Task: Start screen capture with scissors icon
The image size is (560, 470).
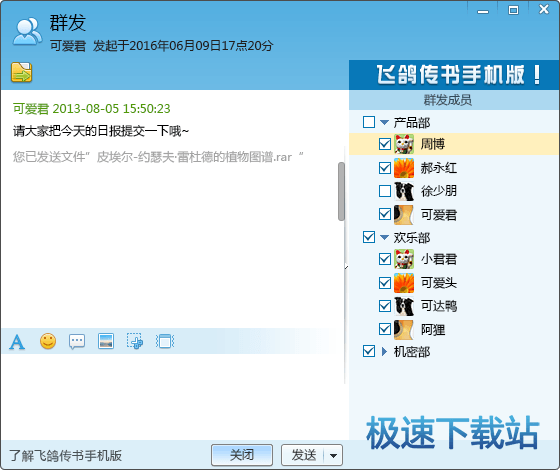Action: pyautogui.click(x=135, y=341)
